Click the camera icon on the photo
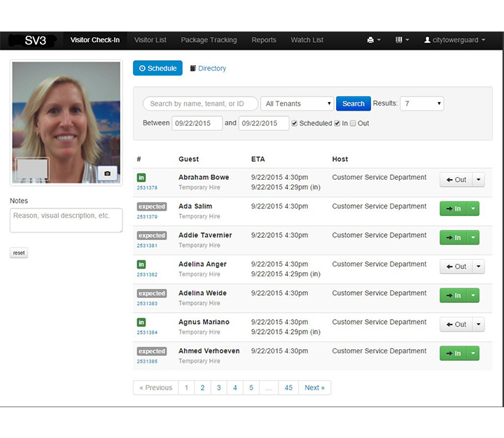504x438 pixels. click(107, 174)
